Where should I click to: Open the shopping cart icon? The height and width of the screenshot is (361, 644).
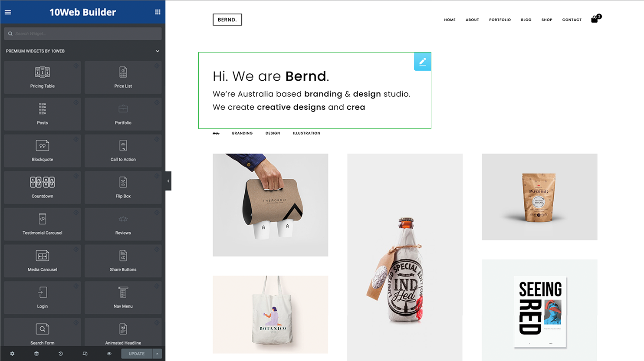[x=595, y=20]
